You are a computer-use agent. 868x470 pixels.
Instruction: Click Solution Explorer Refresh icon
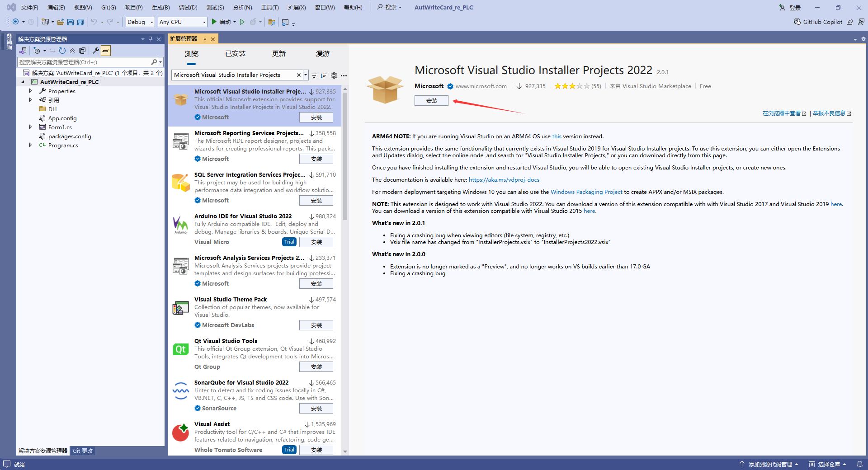(x=62, y=51)
